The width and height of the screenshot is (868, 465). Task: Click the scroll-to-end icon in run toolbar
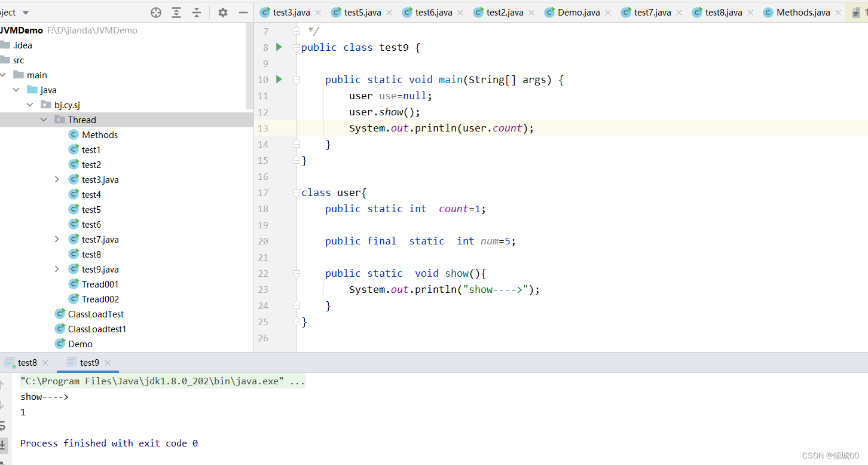point(3,444)
